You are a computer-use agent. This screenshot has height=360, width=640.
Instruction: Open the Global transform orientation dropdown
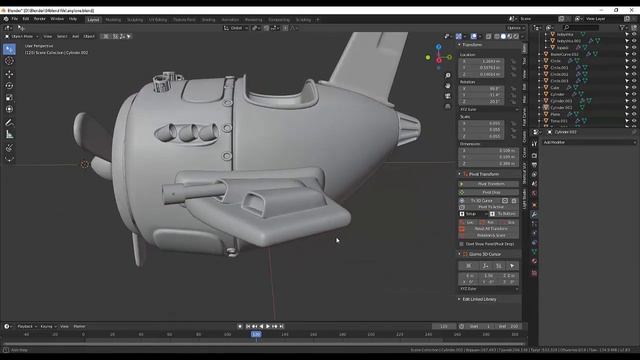236,28
